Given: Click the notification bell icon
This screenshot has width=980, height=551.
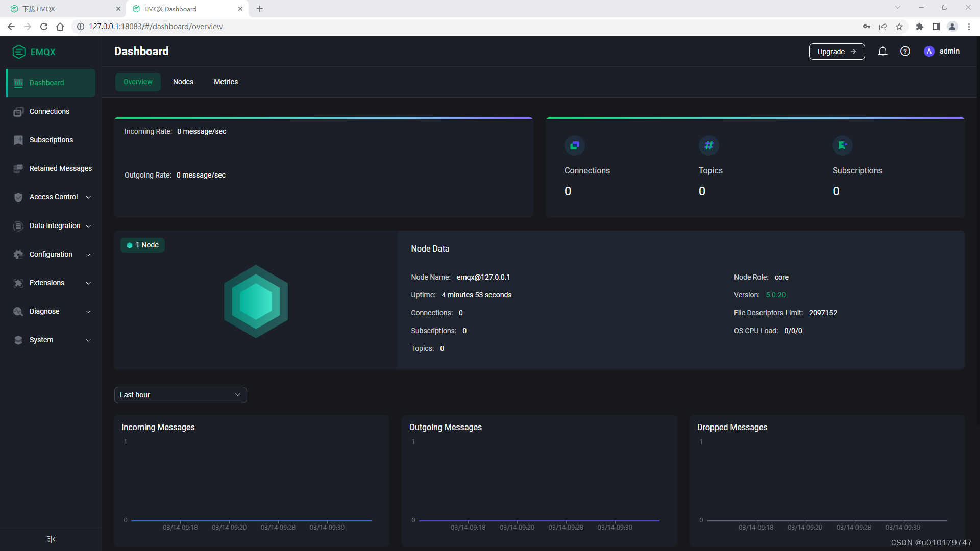Looking at the screenshot, I should point(883,52).
